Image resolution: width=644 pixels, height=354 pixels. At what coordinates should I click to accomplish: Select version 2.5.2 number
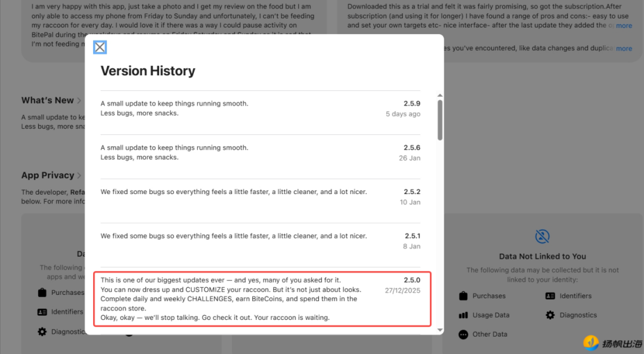coord(411,192)
